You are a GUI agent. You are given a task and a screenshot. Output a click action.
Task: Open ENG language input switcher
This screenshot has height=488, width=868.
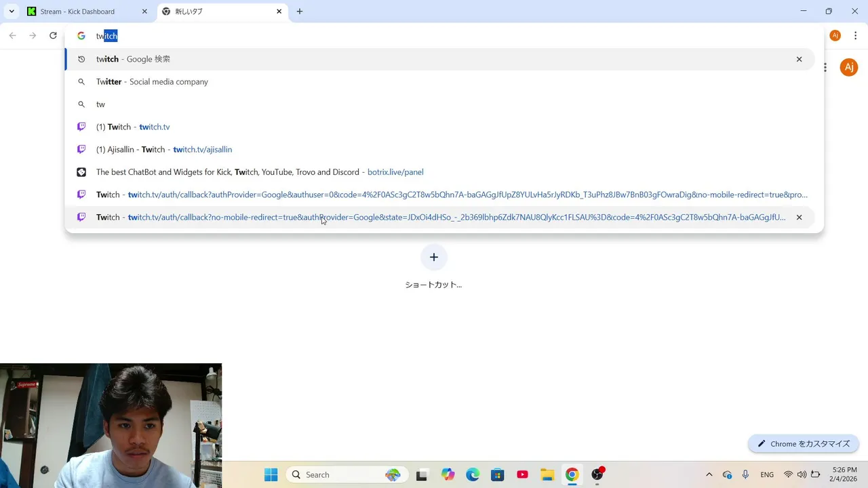tap(767, 474)
